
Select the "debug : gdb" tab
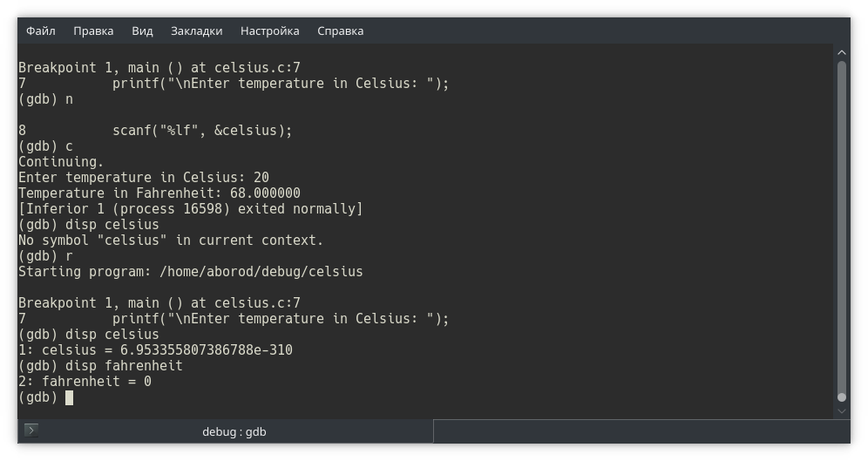234,431
